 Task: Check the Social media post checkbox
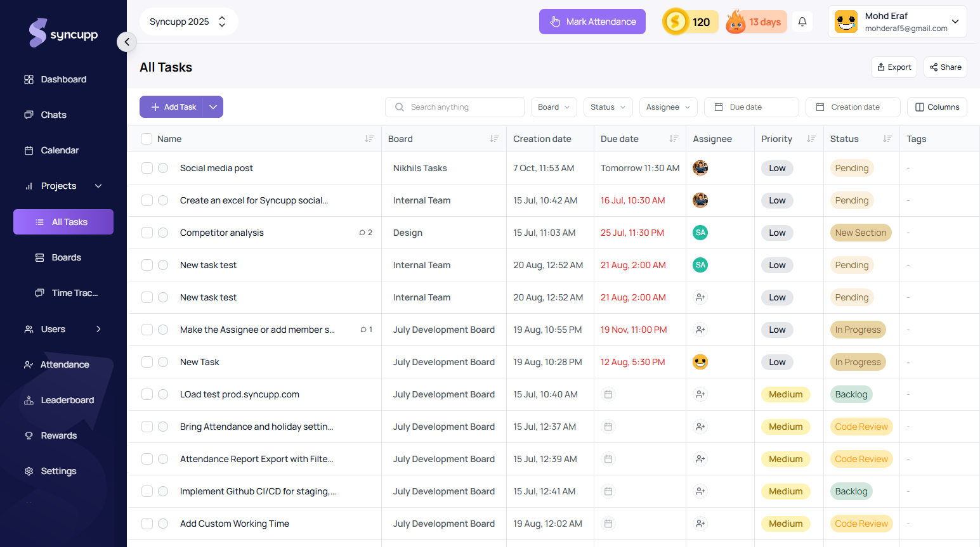click(x=147, y=168)
